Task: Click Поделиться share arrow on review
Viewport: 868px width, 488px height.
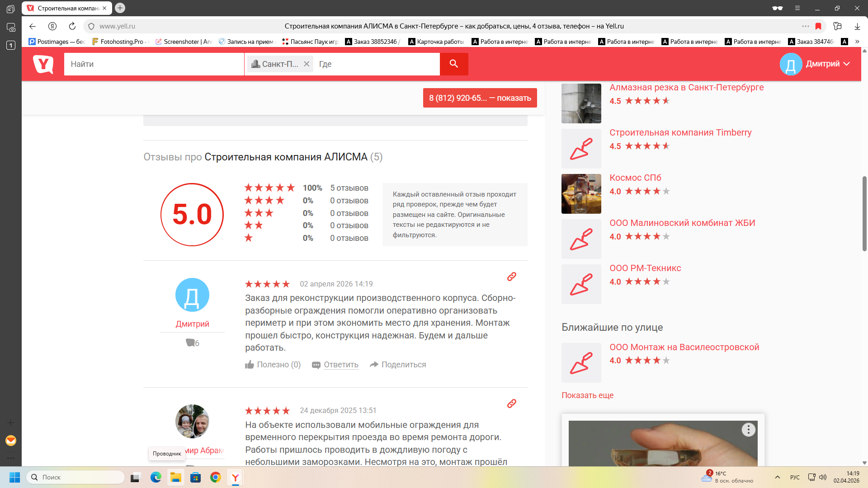Action: [x=398, y=365]
